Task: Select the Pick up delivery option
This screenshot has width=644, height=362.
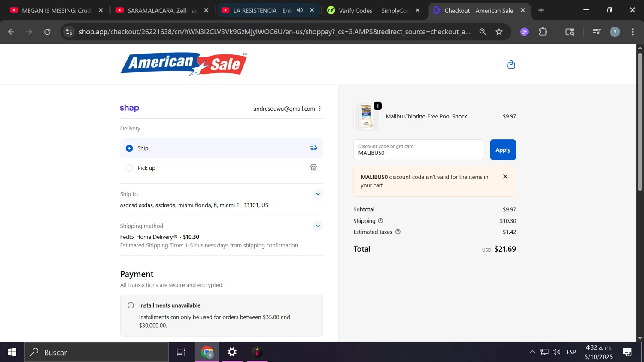Action: [221, 168]
